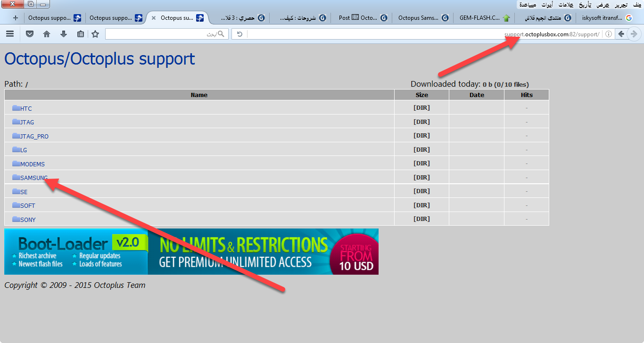644x343 pixels.
Task: Click the LG folder icon
Action: pos(16,150)
